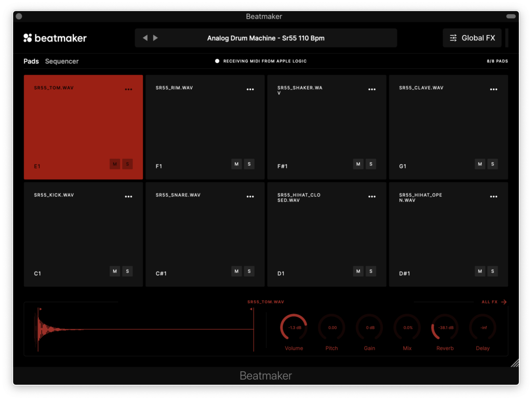Viewport: 532px width, 400px height.
Task: Open options menu for SR55_HIHAT_OPEN.WAV pad
Action: (494, 197)
